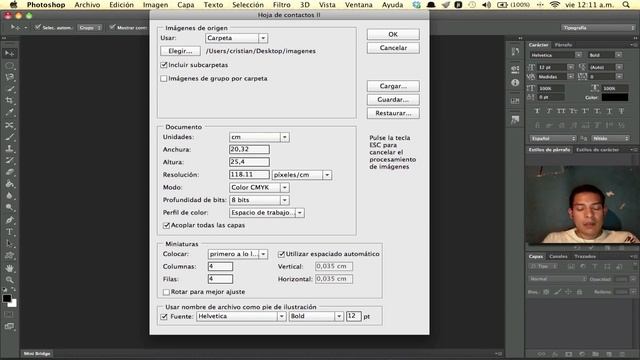640x360 pixels.
Task: Toggle Mostrar contr. checkbox in options bar
Action: [112, 27]
